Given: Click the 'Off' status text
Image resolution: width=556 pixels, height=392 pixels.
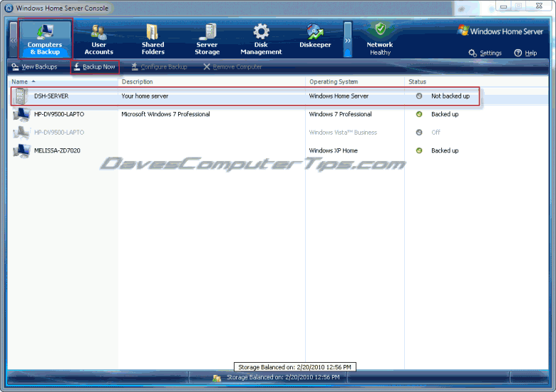Looking at the screenshot, I should click(436, 132).
